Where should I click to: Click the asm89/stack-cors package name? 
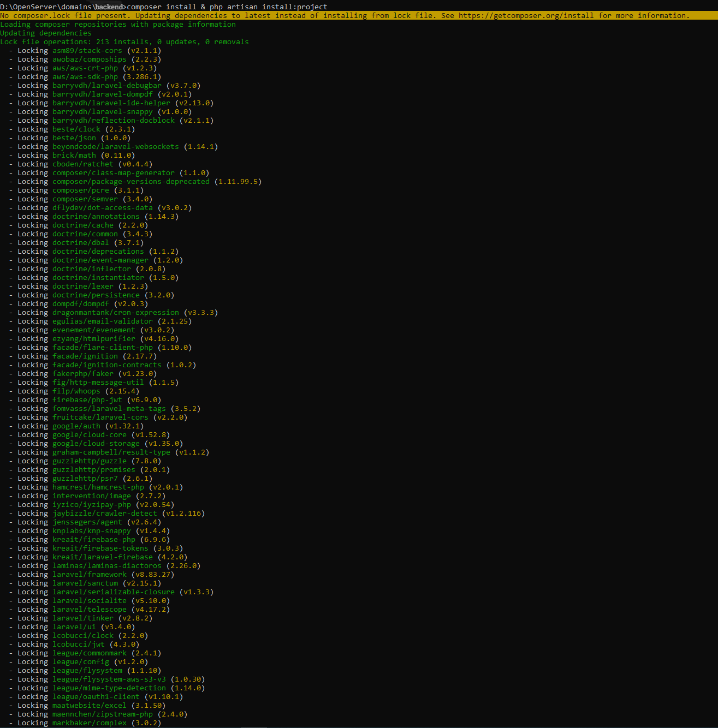point(87,51)
